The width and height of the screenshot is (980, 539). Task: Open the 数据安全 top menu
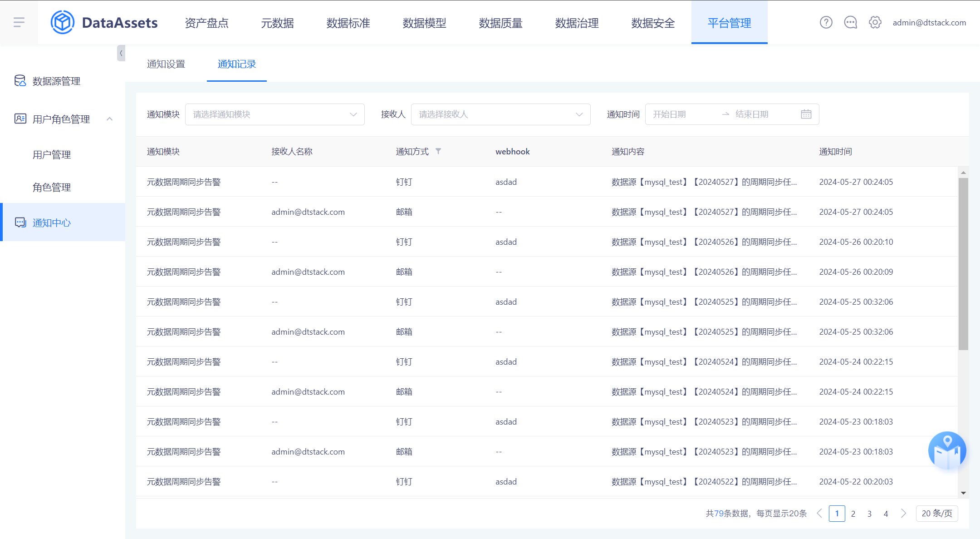tap(653, 23)
